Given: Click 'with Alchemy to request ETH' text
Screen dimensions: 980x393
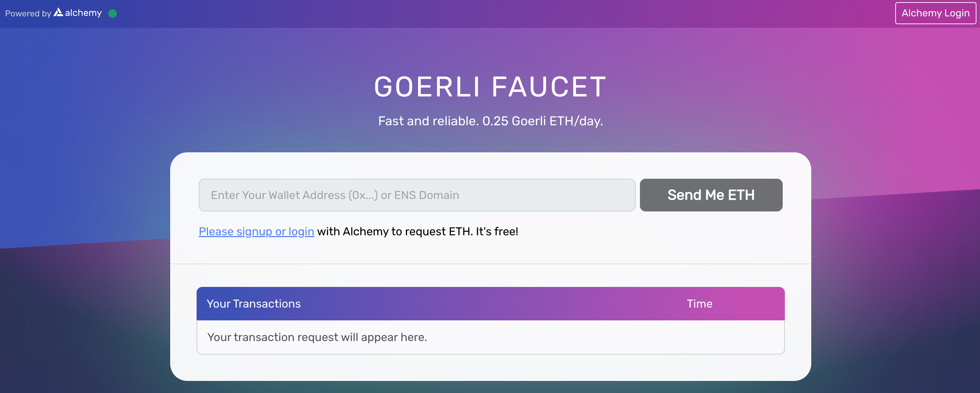Looking at the screenshot, I should [395, 231].
